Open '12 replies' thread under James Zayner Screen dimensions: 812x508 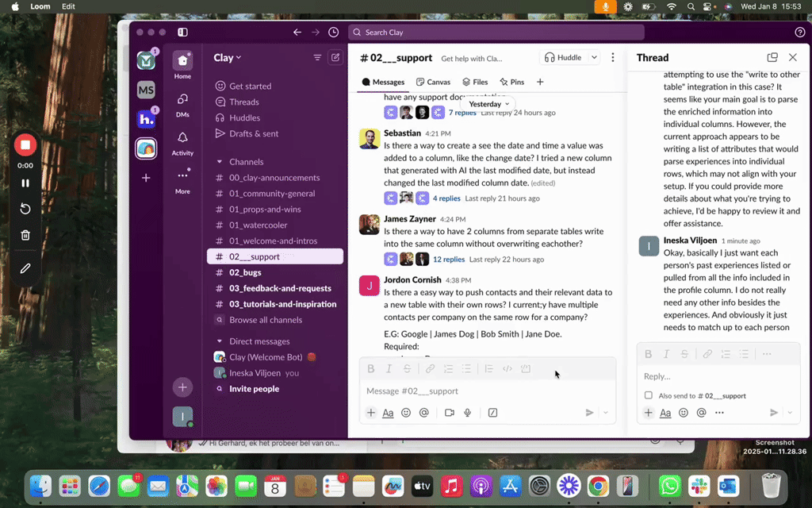pyautogui.click(x=448, y=260)
